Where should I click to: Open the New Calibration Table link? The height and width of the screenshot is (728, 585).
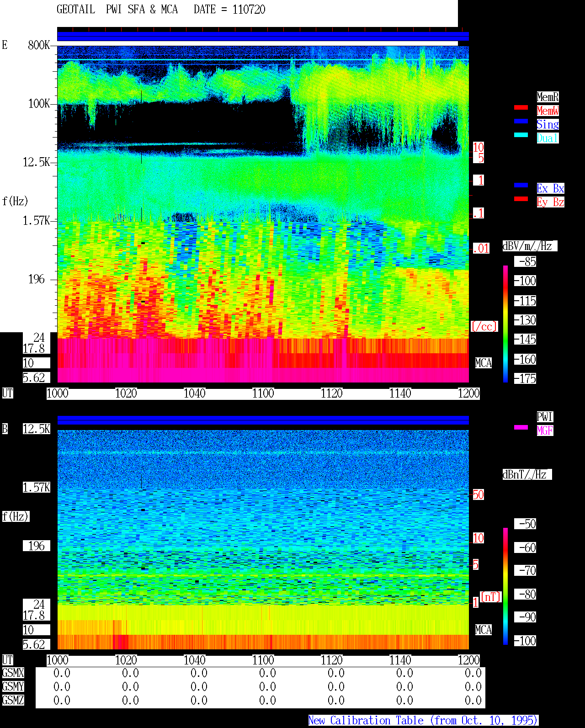coord(423,721)
